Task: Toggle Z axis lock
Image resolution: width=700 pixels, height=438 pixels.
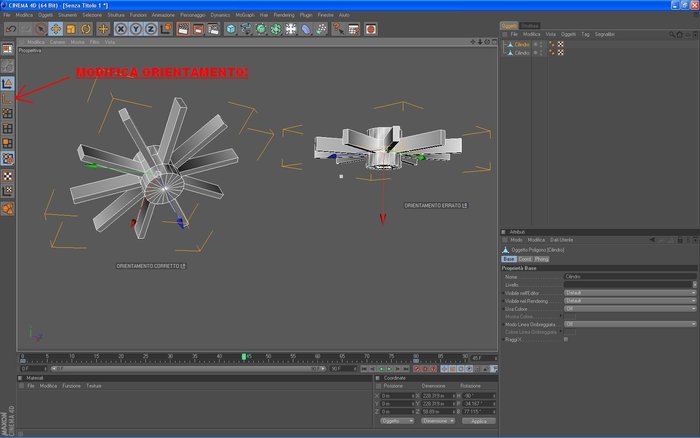Action: [151, 29]
